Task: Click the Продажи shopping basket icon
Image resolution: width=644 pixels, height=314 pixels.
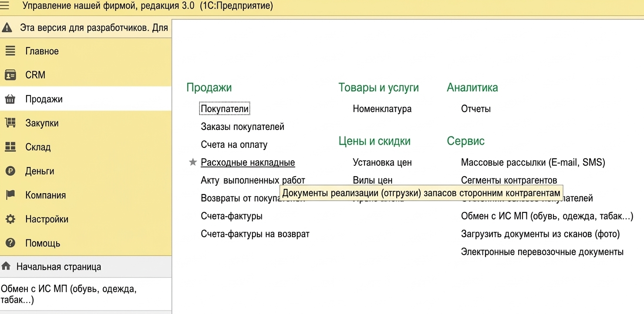Action: pyautogui.click(x=10, y=99)
